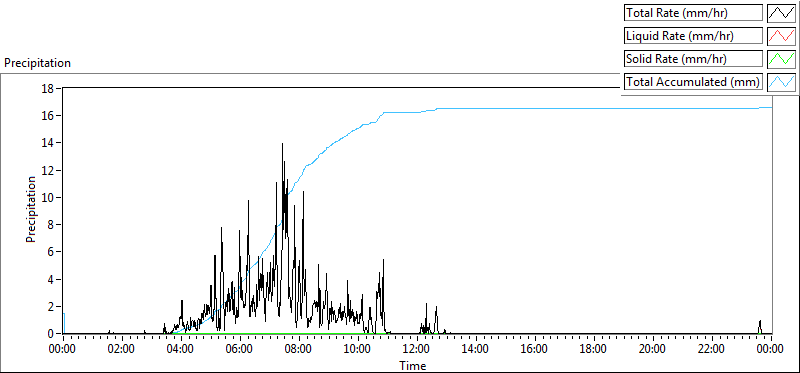
Task: Click the 06:00 time axis label
Action: [240, 350]
